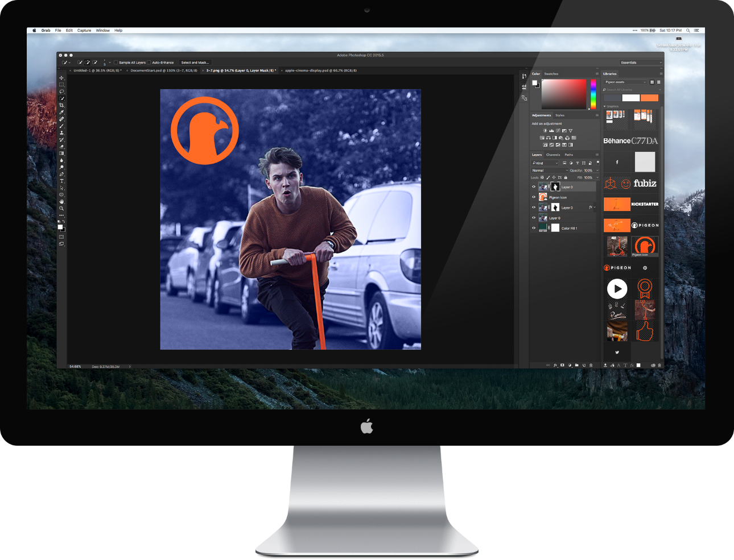Click the layer style fx button at Layers bottom
This screenshot has height=560, width=734.
(555, 365)
